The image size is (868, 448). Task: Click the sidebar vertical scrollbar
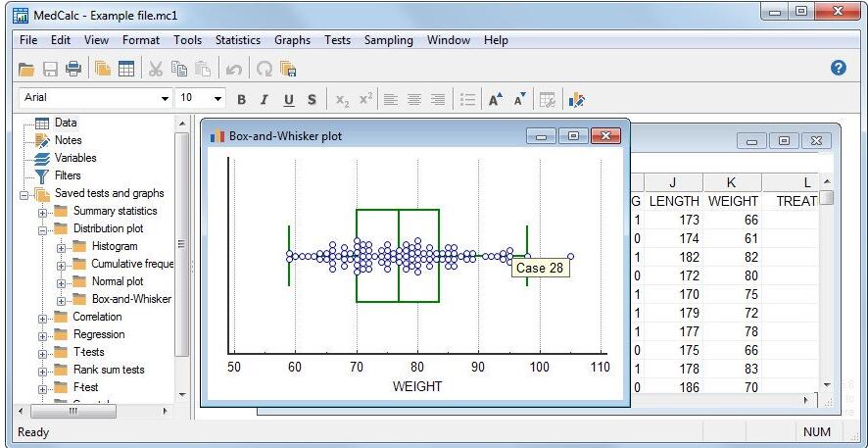[182, 244]
